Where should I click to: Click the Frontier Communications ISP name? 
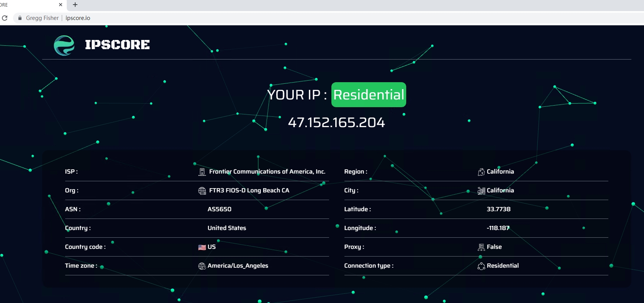coord(267,172)
